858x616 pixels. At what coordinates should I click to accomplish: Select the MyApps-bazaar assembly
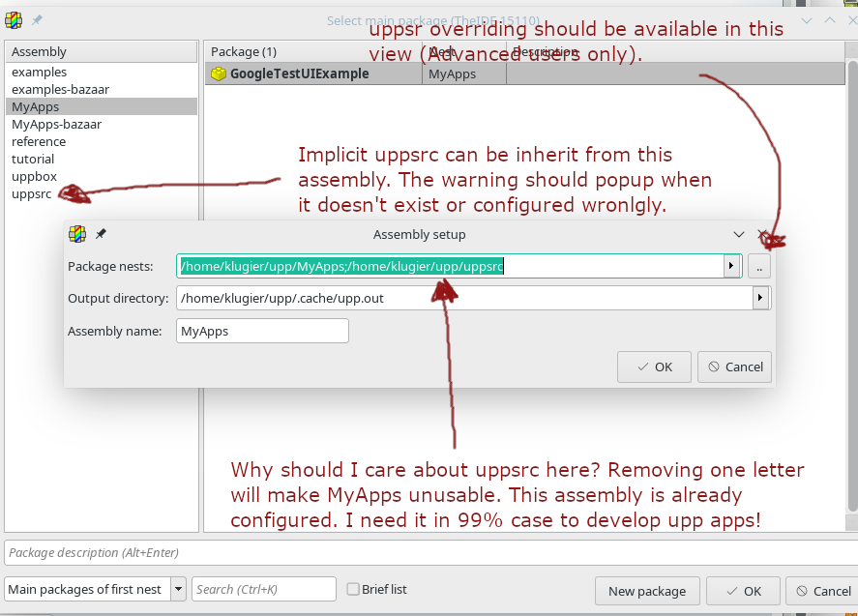tap(56, 124)
